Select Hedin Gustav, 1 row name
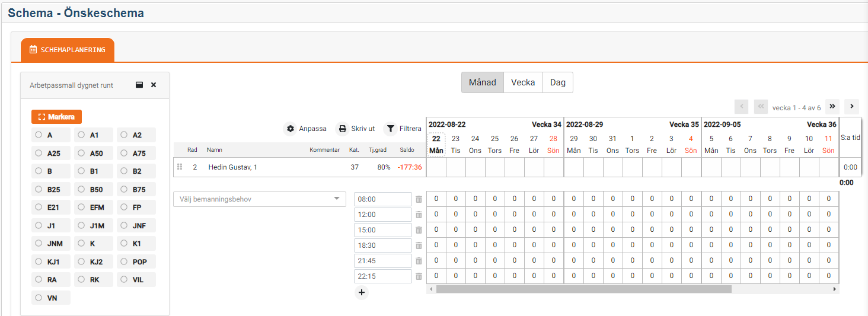The image size is (868, 316). 233,167
